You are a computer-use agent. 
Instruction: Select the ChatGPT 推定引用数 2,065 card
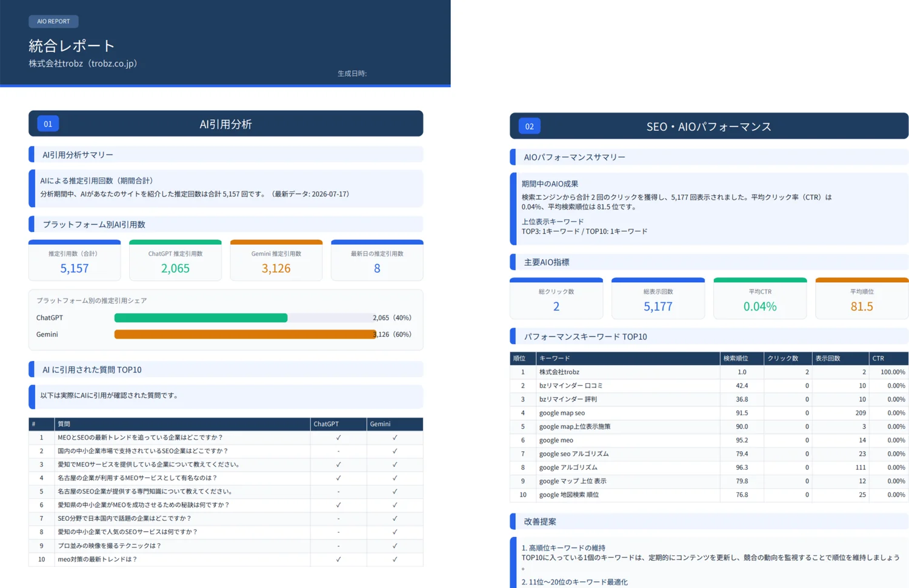pos(175,260)
